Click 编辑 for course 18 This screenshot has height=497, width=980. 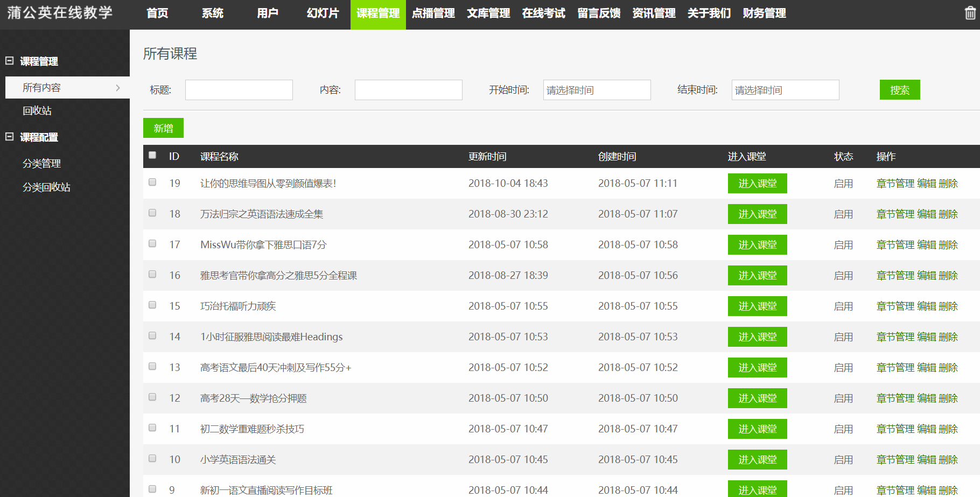click(x=927, y=214)
